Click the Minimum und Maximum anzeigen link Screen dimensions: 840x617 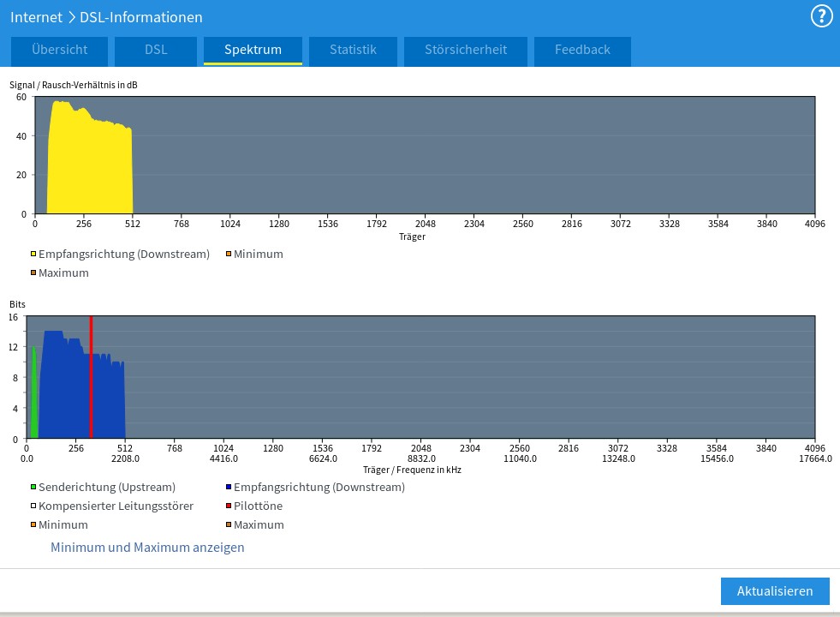tap(147, 548)
